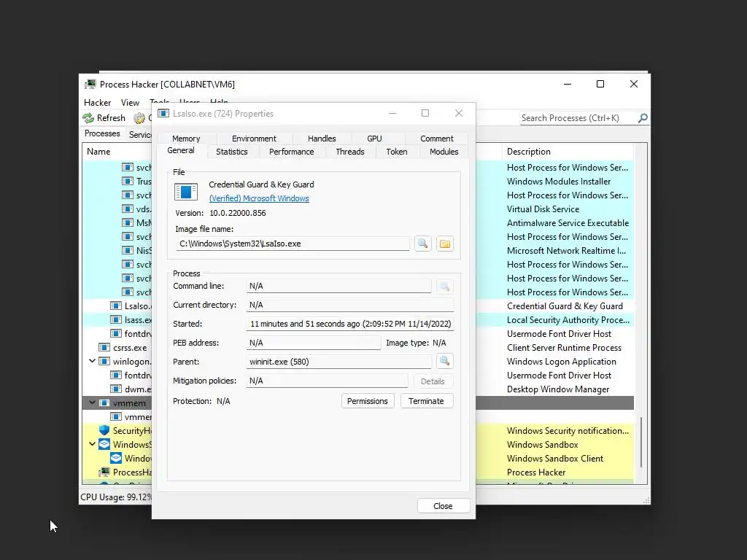The height and width of the screenshot is (560, 747).
Task: Click Windows Logon Application description
Action: (562, 362)
